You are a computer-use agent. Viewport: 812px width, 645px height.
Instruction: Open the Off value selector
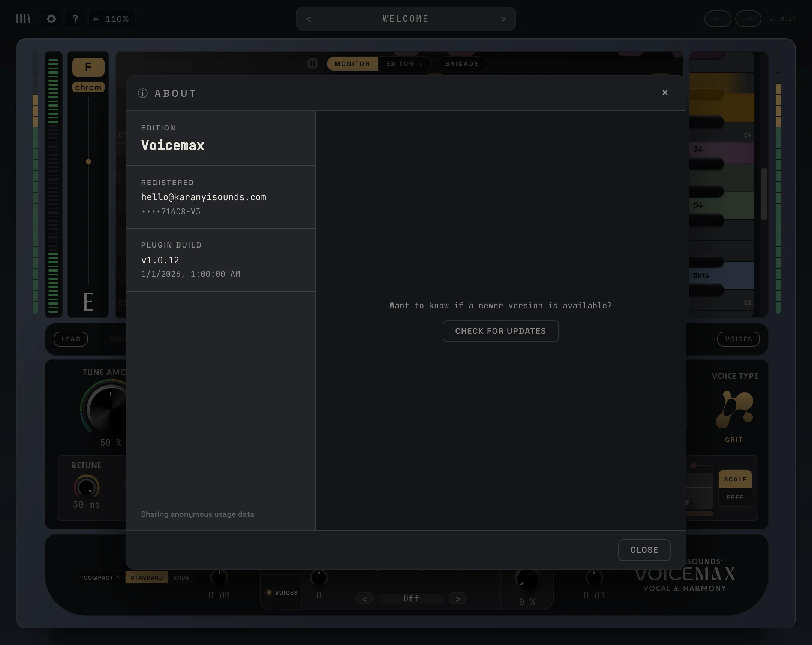pos(411,598)
